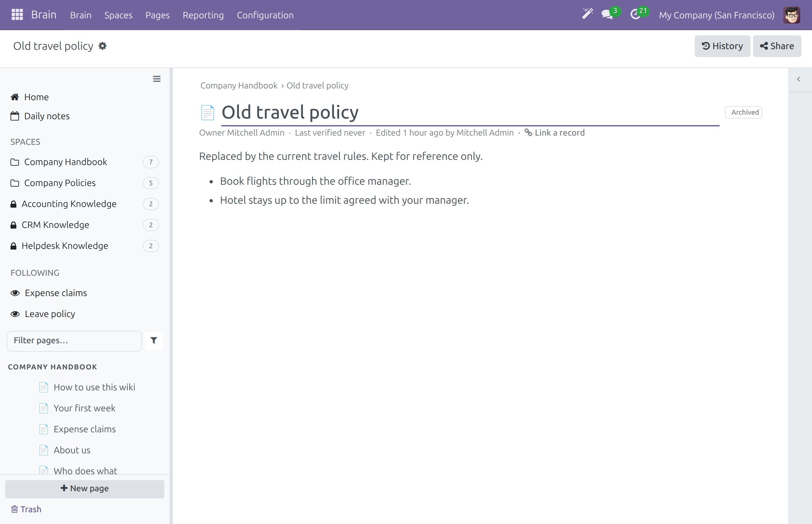Screen dimensions: 812x524
Task: Open Your first week page
Action: click(84, 408)
